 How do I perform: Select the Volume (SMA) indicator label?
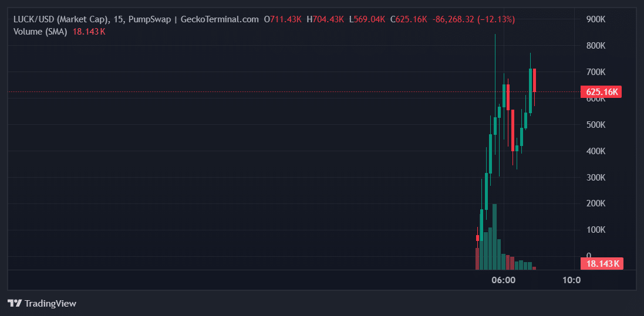[x=41, y=32]
